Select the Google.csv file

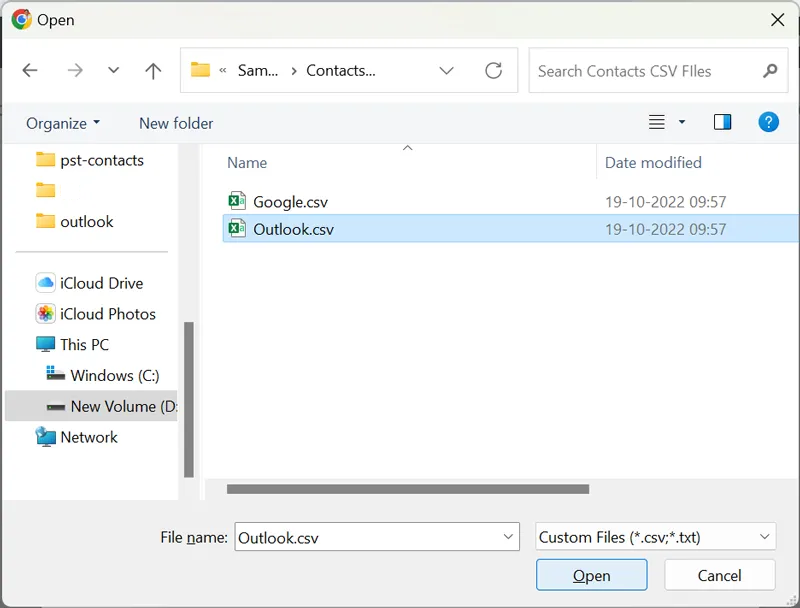[x=290, y=202]
